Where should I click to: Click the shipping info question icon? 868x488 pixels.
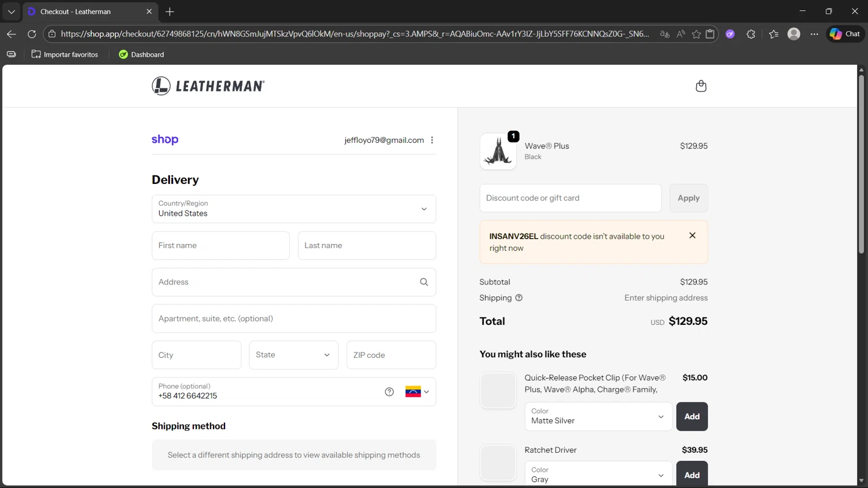519,298
